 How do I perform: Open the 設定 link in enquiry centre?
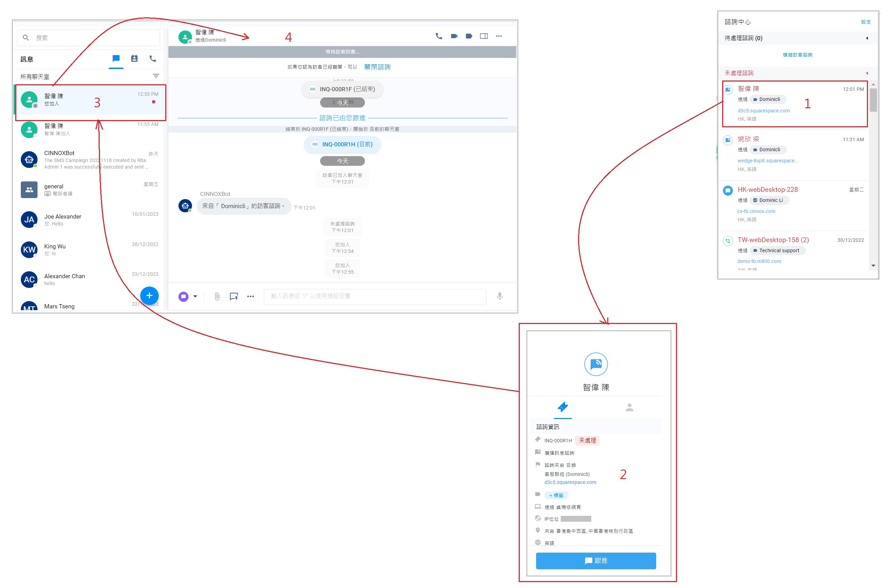coord(866,22)
